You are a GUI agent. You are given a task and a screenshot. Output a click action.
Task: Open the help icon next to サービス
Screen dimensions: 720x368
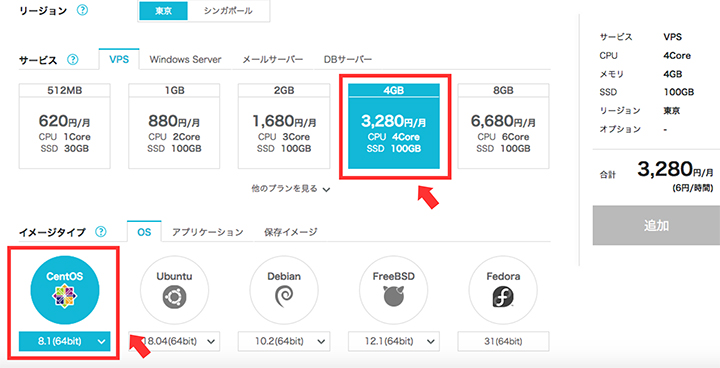pos(73,59)
